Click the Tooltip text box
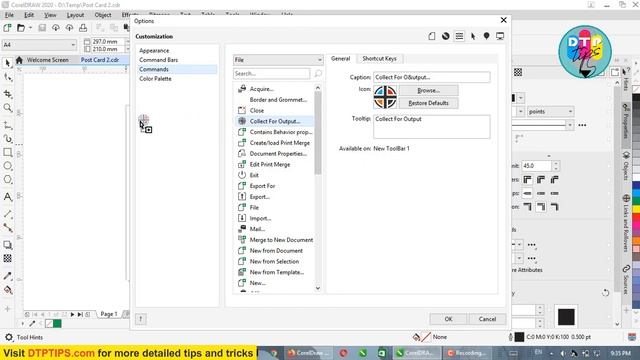 (431, 127)
